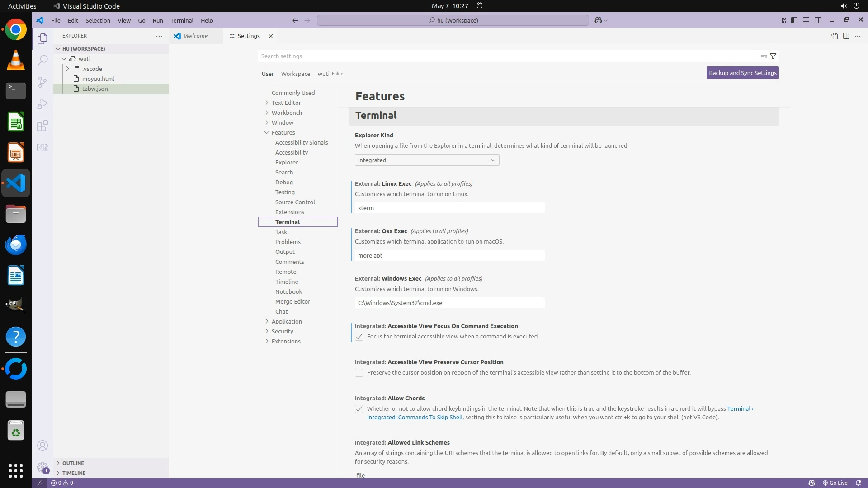The height and width of the screenshot is (488, 868).
Task: Open Settings JSON file icon
Action: (x=834, y=36)
